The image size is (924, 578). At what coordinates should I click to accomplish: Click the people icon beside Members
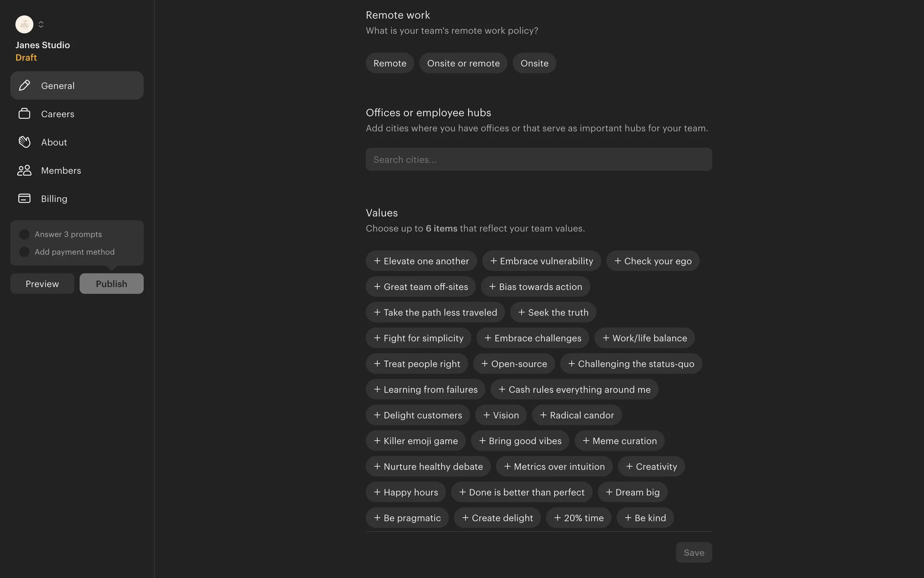25,171
